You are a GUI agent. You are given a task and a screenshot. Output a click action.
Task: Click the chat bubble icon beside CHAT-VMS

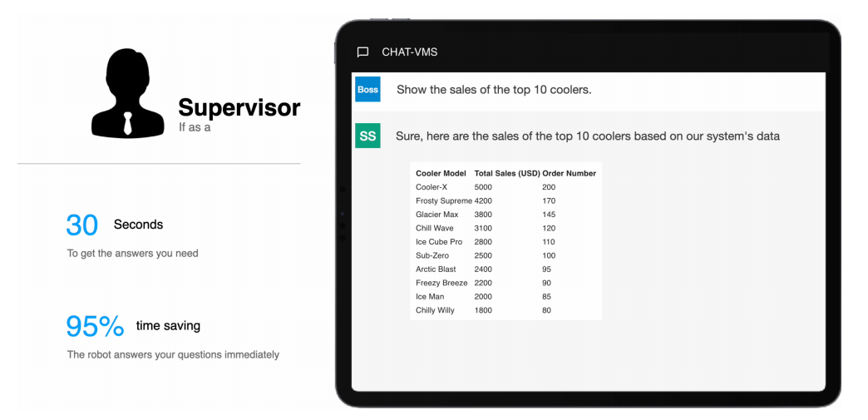click(x=362, y=52)
